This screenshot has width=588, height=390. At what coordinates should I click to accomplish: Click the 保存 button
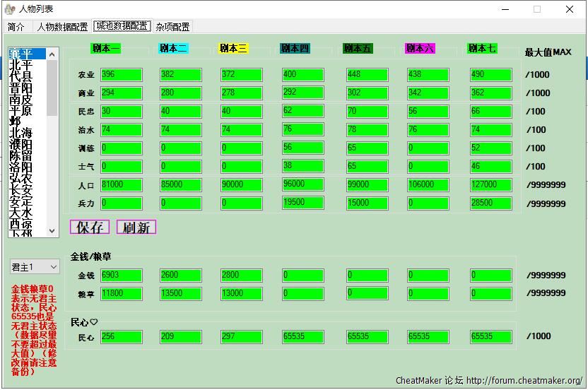[89, 227]
